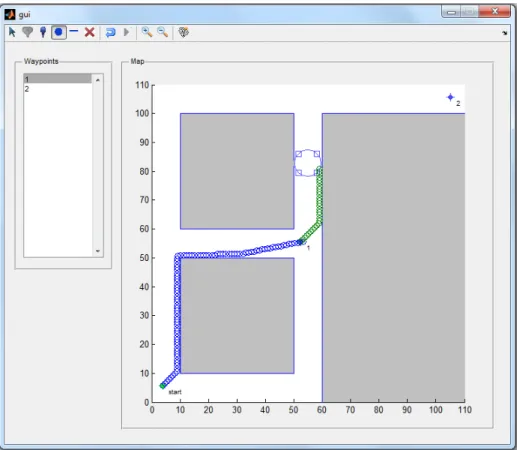Minimize the gui window

[x=451, y=12]
